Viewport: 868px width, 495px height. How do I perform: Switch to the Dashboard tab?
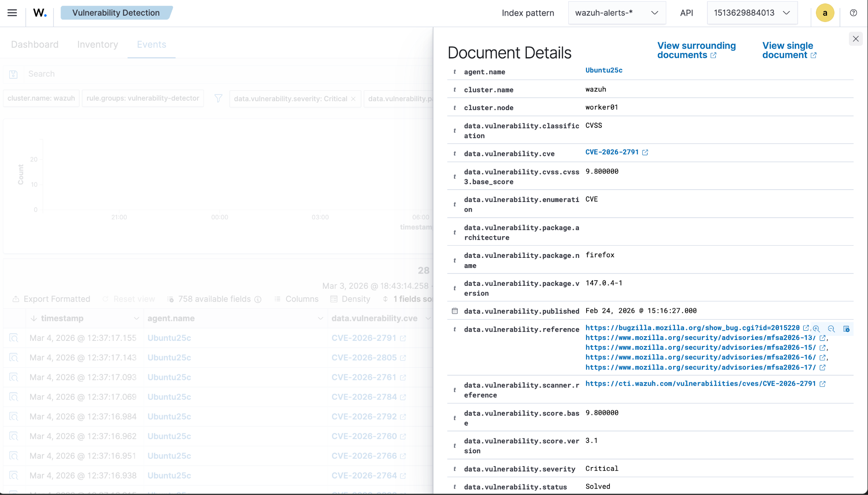(35, 44)
